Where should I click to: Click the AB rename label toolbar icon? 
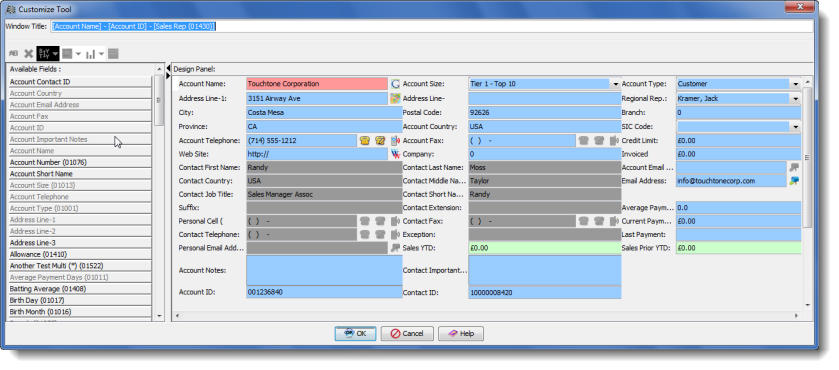[x=14, y=54]
